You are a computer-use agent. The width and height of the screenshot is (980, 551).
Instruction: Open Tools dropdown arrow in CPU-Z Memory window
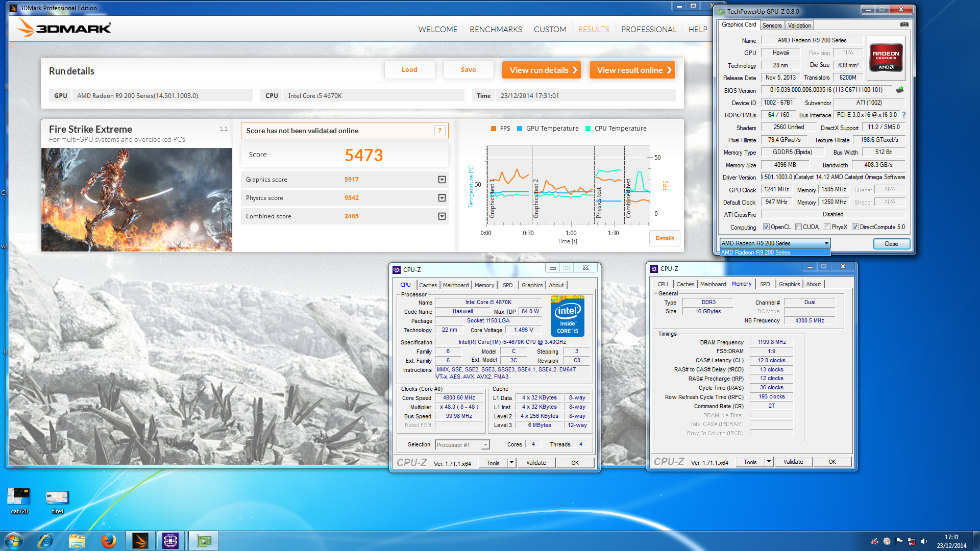pos(769,462)
